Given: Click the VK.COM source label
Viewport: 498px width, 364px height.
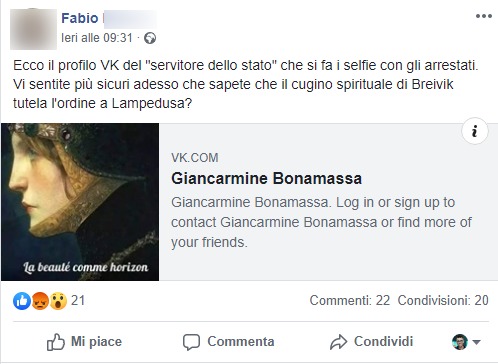Looking at the screenshot, I should click(195, 158).
